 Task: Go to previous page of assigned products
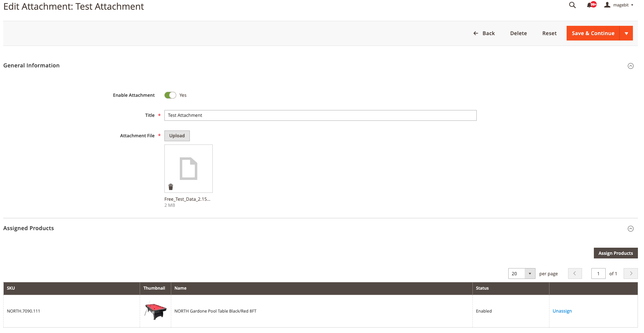(x=575, y=273)
